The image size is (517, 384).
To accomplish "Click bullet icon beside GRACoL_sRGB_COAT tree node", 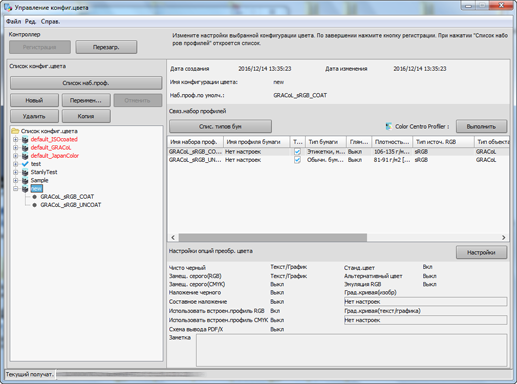I will coord(34,197).
